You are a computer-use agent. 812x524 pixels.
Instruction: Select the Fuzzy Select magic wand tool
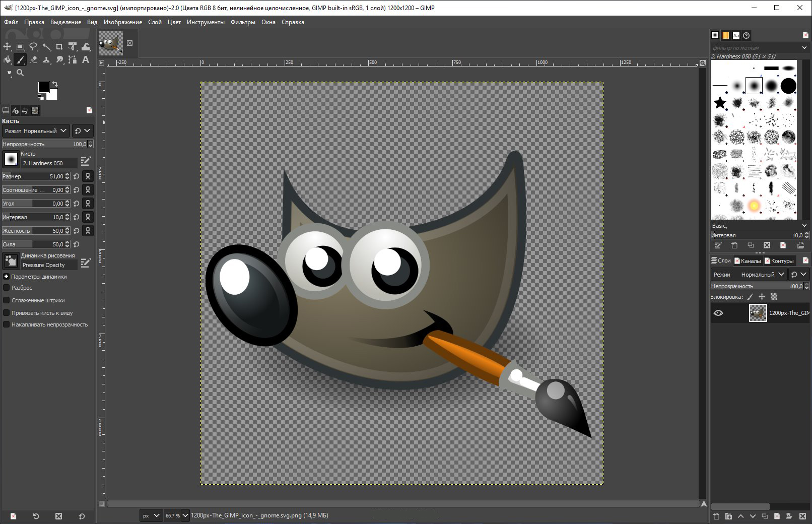(x=46, y=47)
